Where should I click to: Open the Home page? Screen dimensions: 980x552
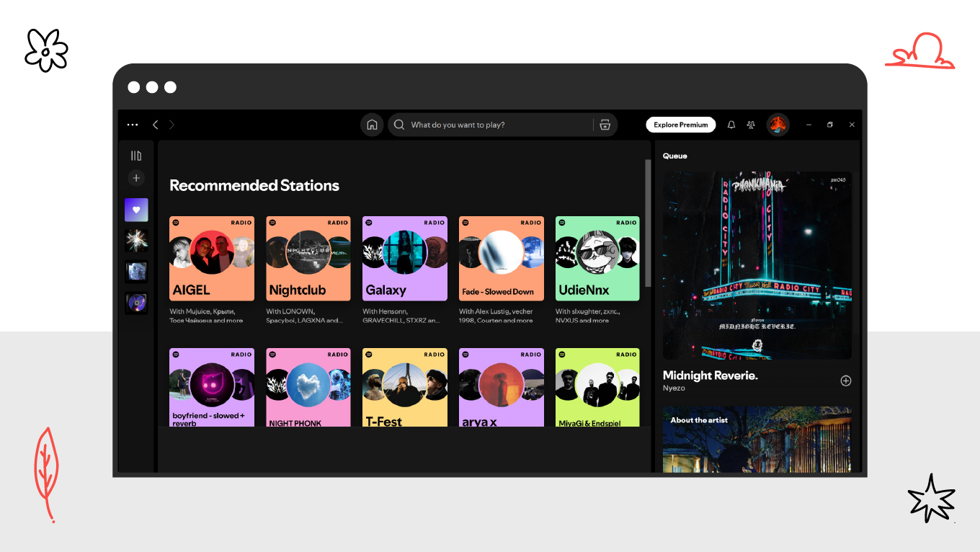click(372, 125)
